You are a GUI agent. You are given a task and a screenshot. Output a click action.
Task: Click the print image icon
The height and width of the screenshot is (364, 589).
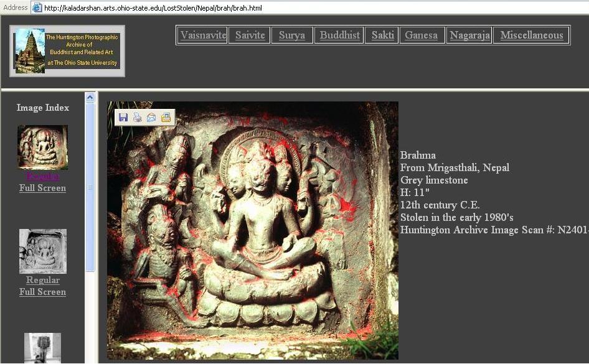pyautogui.click(x=137, y=118)
